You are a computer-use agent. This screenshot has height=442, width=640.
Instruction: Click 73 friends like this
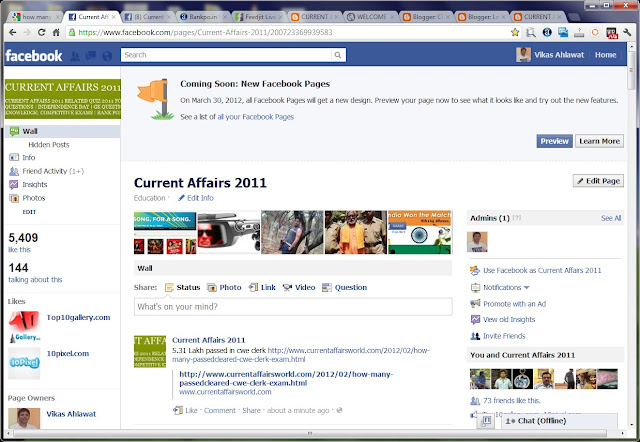511,400
